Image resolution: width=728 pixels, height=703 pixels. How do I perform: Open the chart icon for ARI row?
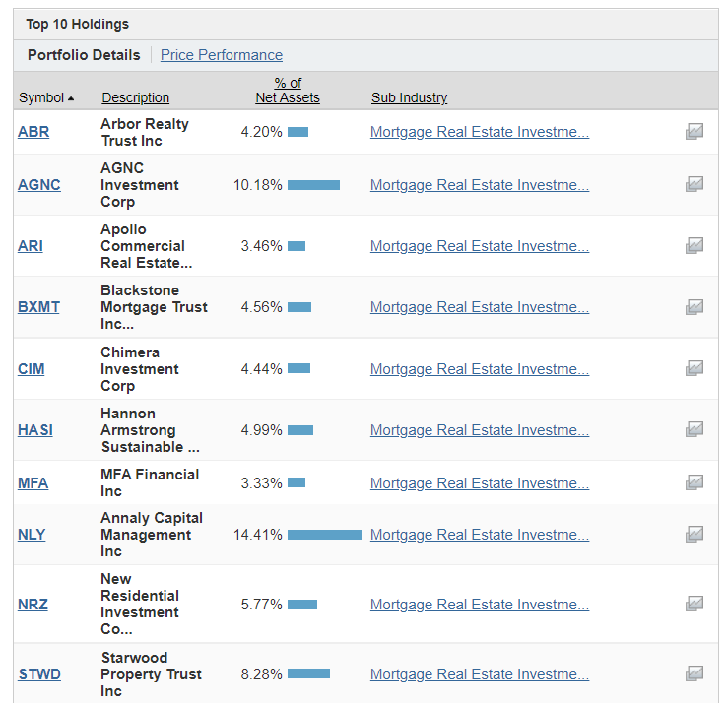pyautogui.click(x=695, y=246)
